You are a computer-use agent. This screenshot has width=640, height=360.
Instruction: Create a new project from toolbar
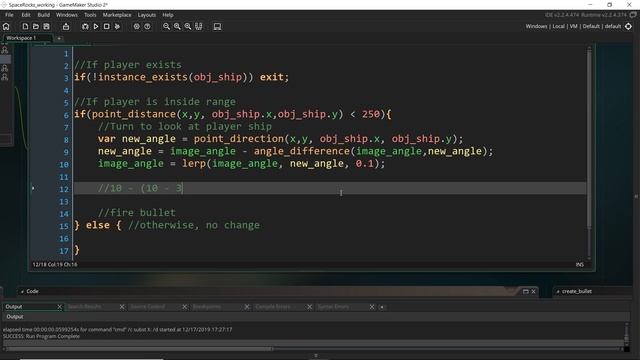[25, 27]
